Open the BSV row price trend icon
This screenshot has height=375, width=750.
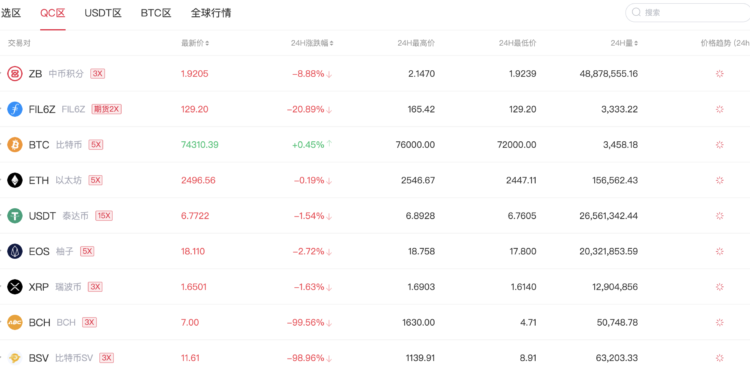tap(719, 358)
